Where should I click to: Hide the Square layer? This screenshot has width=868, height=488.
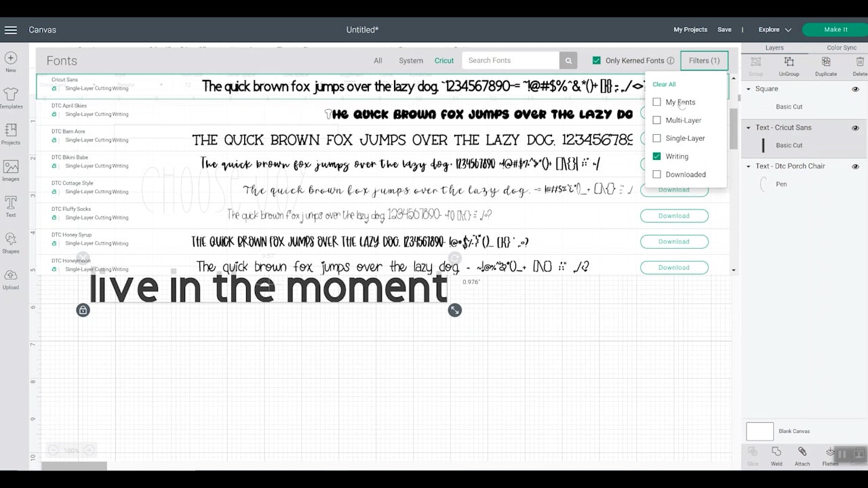tap(855, 89)
